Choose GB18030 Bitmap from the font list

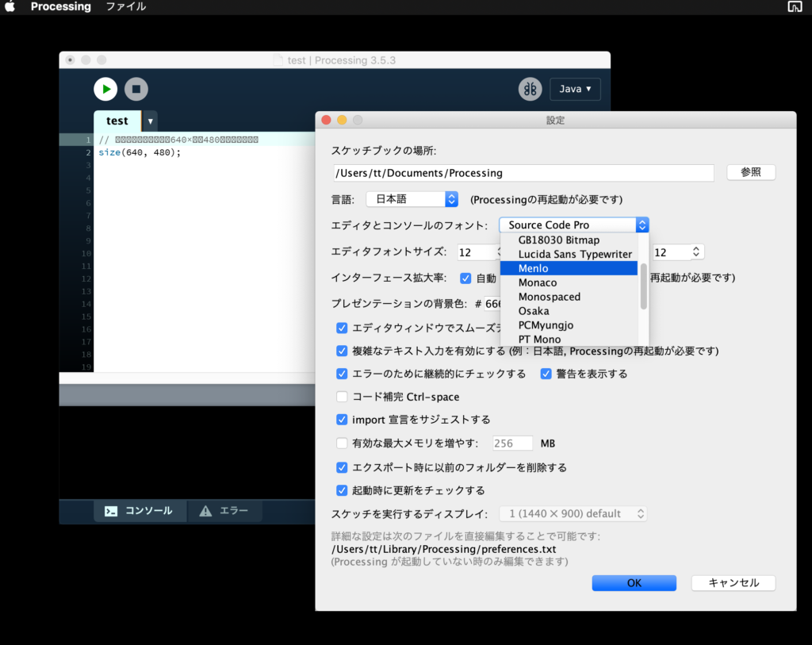pos(569,240)
